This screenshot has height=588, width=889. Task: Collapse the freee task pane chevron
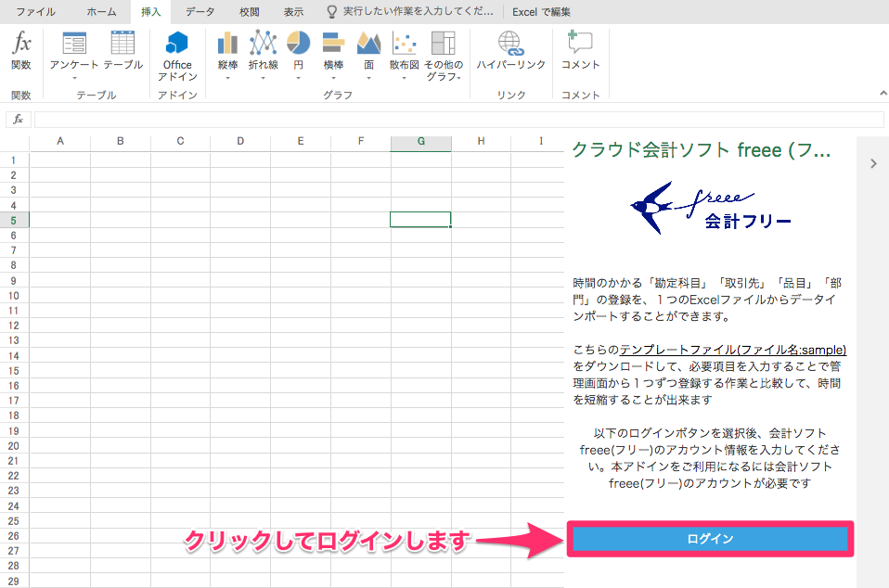point(873,164)
